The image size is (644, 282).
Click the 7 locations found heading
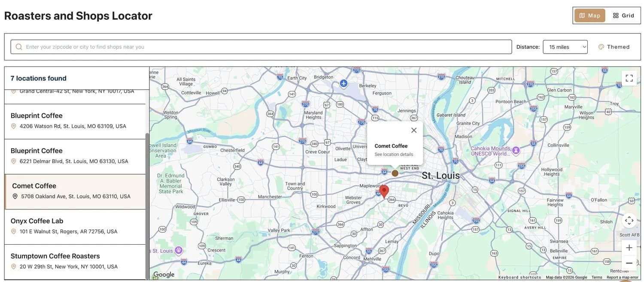[x=39, y=78]
